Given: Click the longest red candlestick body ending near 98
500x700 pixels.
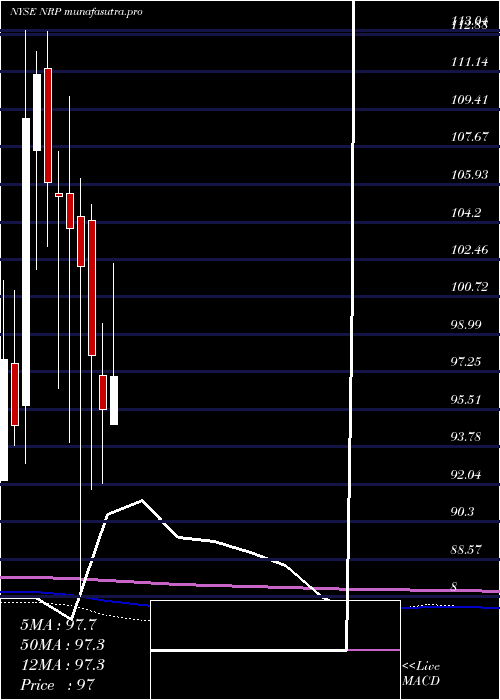Looking at the screenshot, I should [x=92, y=288].
